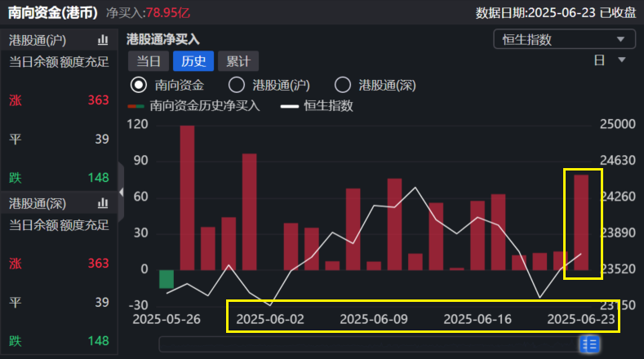
Task: Open chart icon beside 港股通(沪)
Action: click(103, 40)
